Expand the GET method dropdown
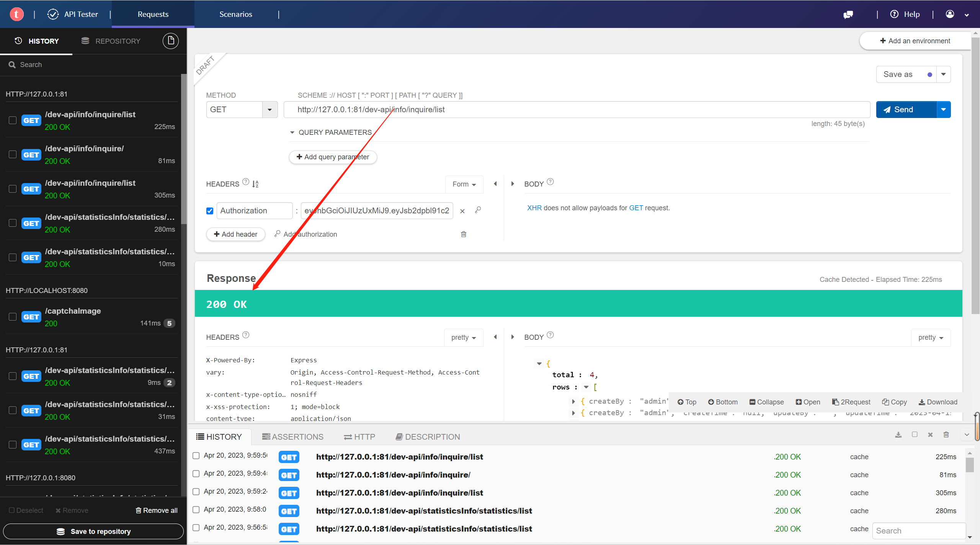Screen dimensions: 980x545 269,110
